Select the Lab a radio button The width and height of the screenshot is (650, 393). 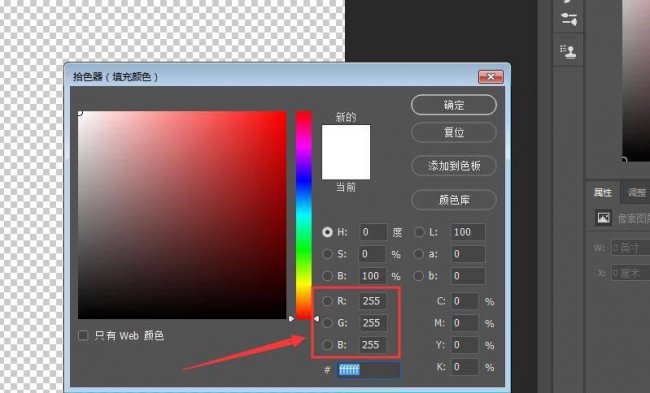pos(419,254)
